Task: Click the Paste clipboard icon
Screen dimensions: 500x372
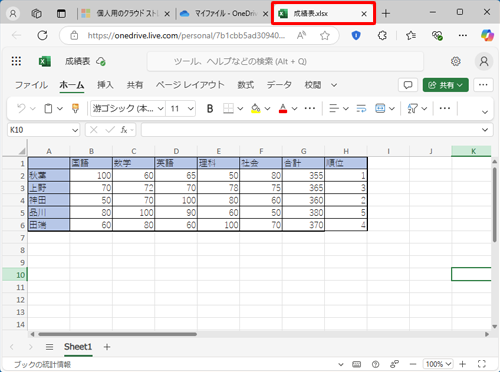Action: [x=48, y=108]
